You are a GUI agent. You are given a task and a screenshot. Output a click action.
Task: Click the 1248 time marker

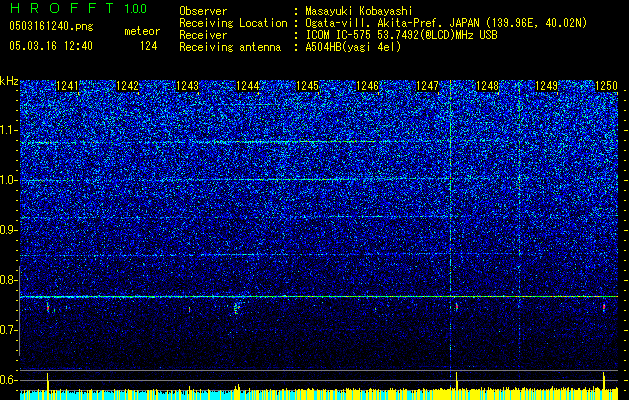pos(487,86)
